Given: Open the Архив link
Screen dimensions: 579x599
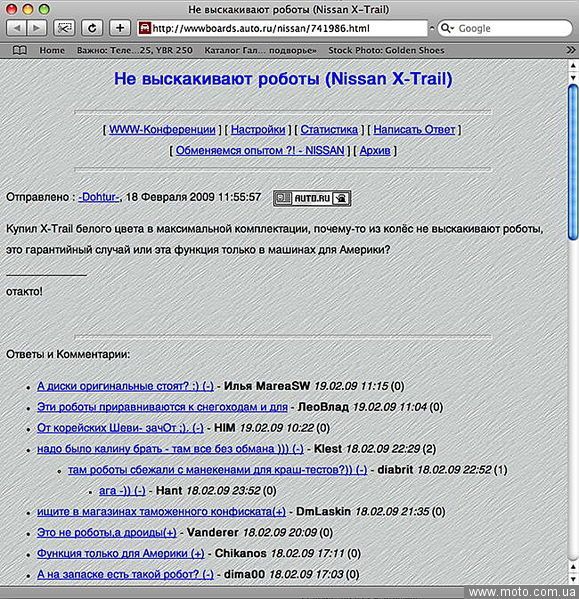Looking at the screenshot, I should (375, 151).
